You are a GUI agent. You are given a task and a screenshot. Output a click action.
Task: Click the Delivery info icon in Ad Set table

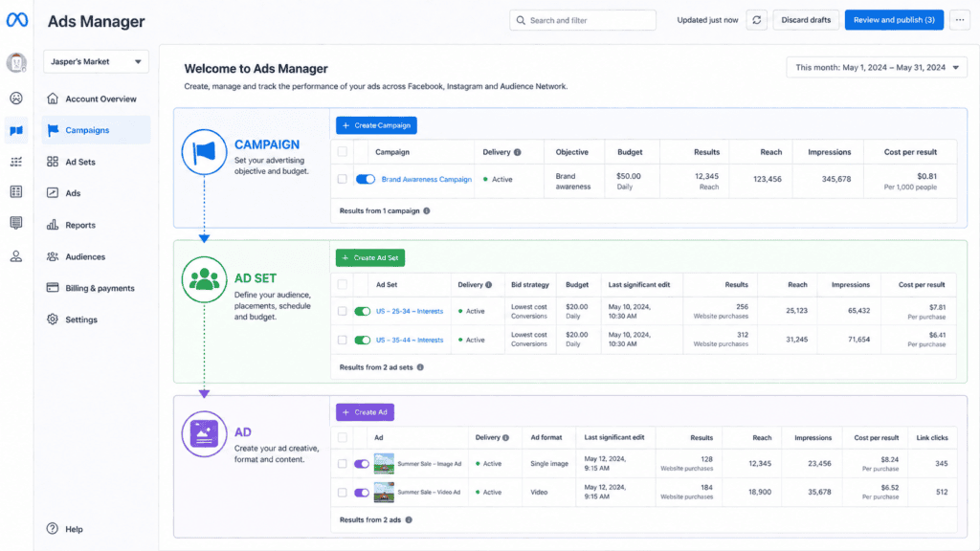[489, 285]
